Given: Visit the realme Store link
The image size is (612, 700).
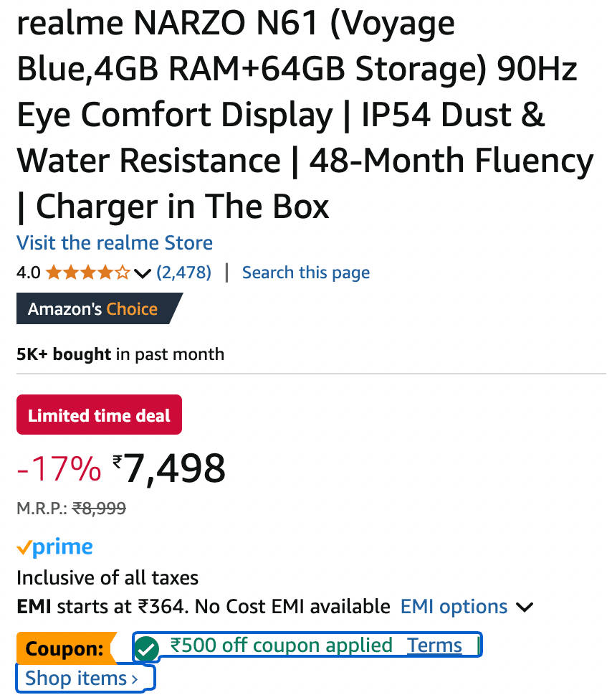Looking at the screenshot, I should (115, 242).
